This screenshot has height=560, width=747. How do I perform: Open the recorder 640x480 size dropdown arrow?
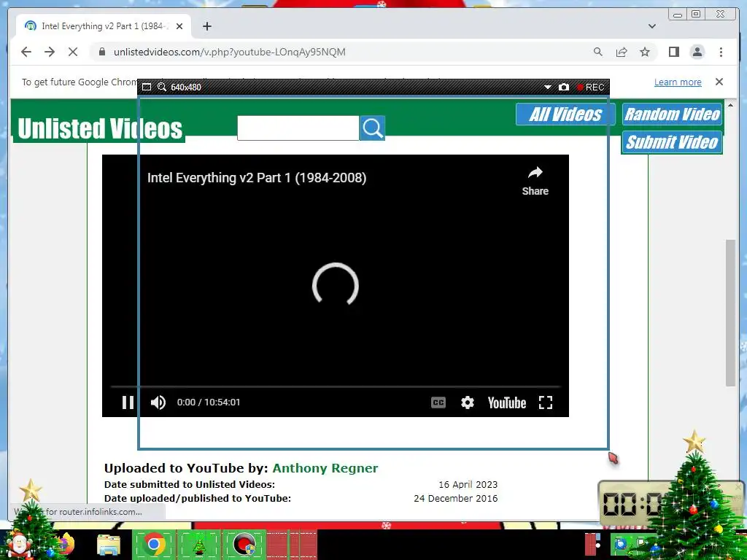tap(547, 87)
